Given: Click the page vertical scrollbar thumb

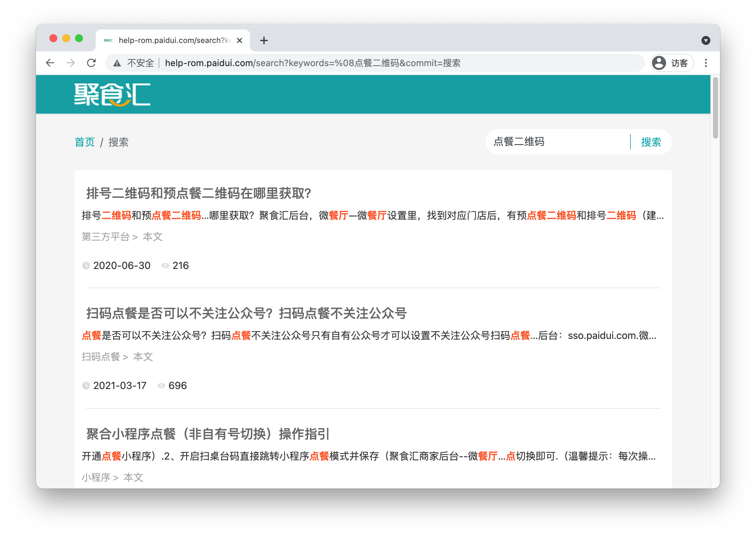Looking at the screenshot, I should (716, 108).
